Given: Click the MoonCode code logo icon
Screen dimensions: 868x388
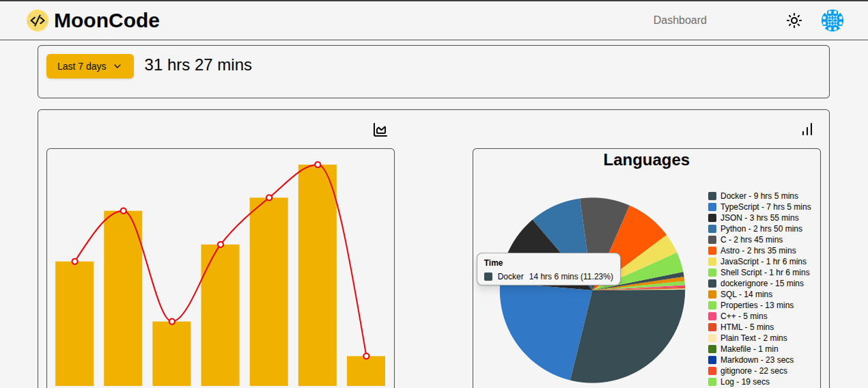Looking at the screenshot, I should (38, 20).
